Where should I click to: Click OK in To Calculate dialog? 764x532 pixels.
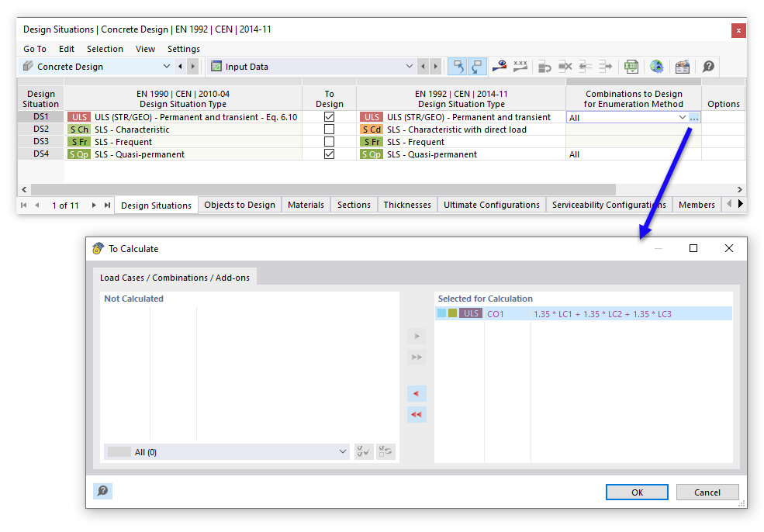click(x=637, y=492)
